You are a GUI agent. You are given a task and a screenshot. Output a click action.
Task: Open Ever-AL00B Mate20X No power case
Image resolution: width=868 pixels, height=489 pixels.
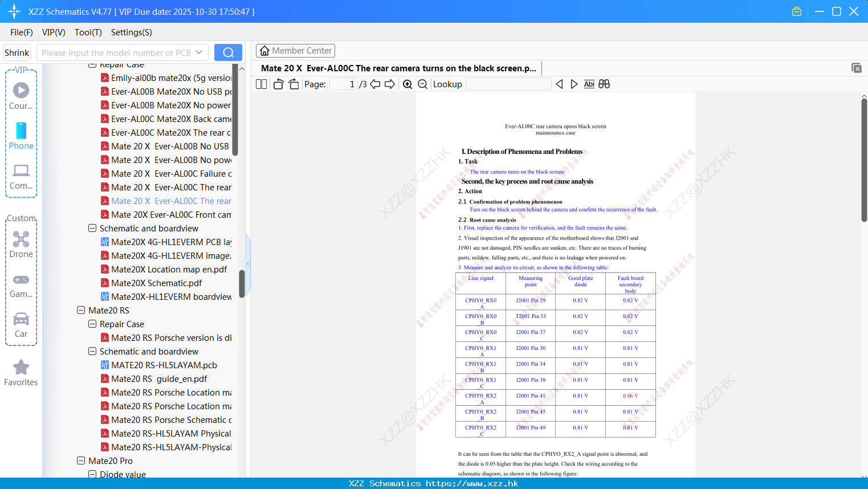tap(166, 105)
